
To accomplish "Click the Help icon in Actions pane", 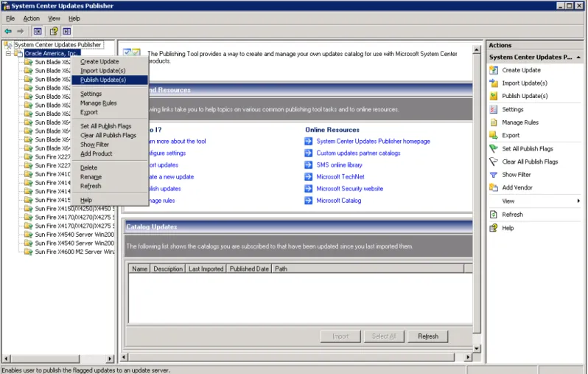I will point(494,228).
